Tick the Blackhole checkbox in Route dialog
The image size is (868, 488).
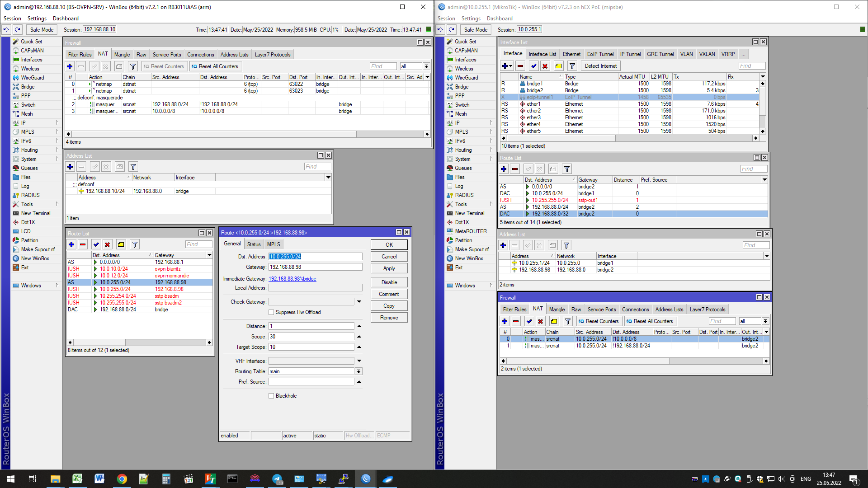click(x=271, y=396)
